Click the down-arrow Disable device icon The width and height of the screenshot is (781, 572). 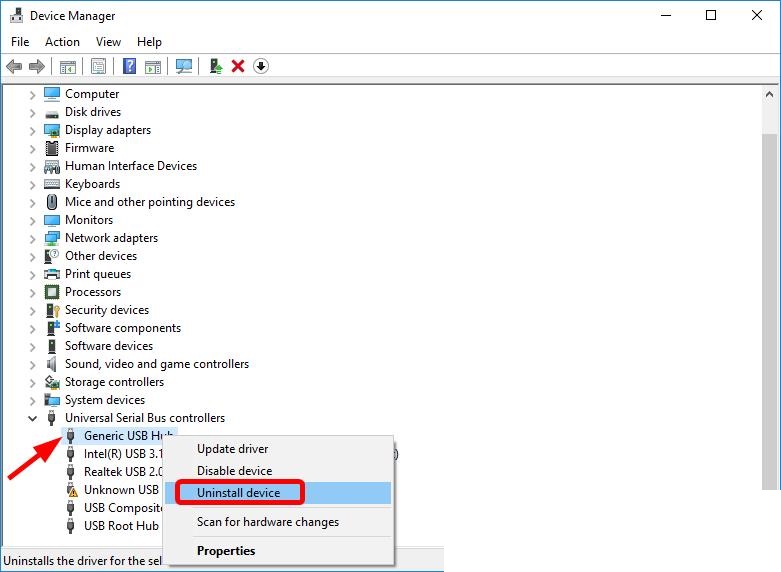(261, 66)
